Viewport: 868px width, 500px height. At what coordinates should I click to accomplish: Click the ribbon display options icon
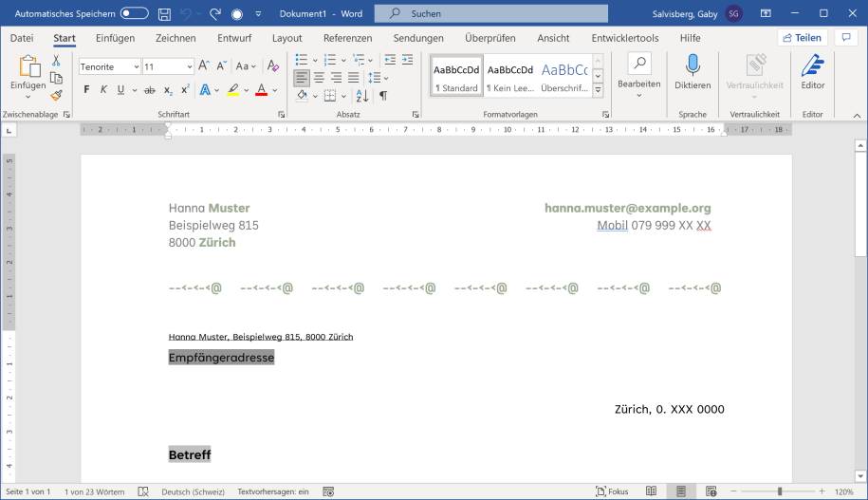[x=766, y=14]
